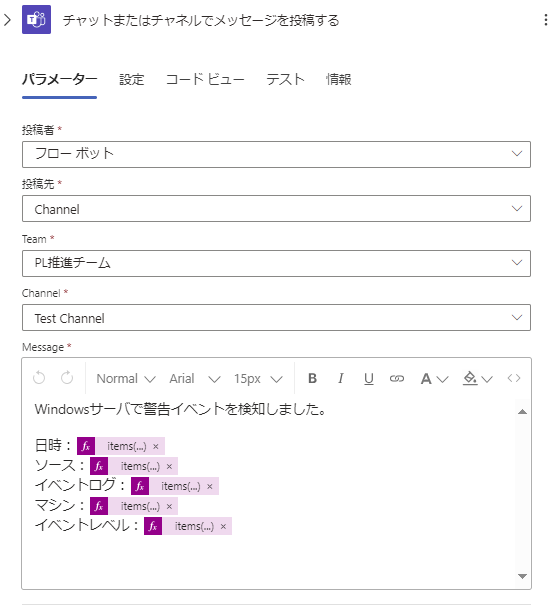Open the Team dropdown showing PL推進チーム
Screen dimensions: 554x612
point(276,263)
